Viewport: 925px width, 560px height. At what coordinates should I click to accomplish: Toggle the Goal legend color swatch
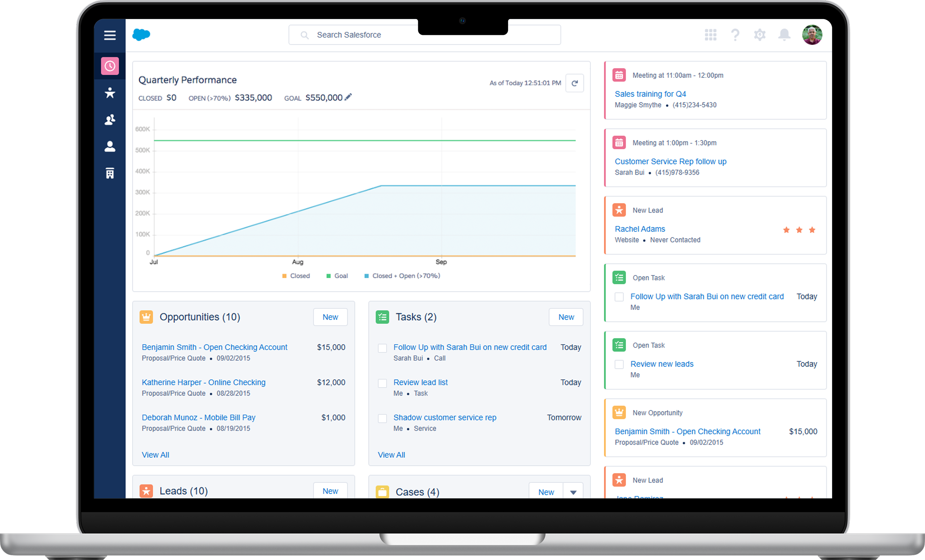(x=329, y=276)
